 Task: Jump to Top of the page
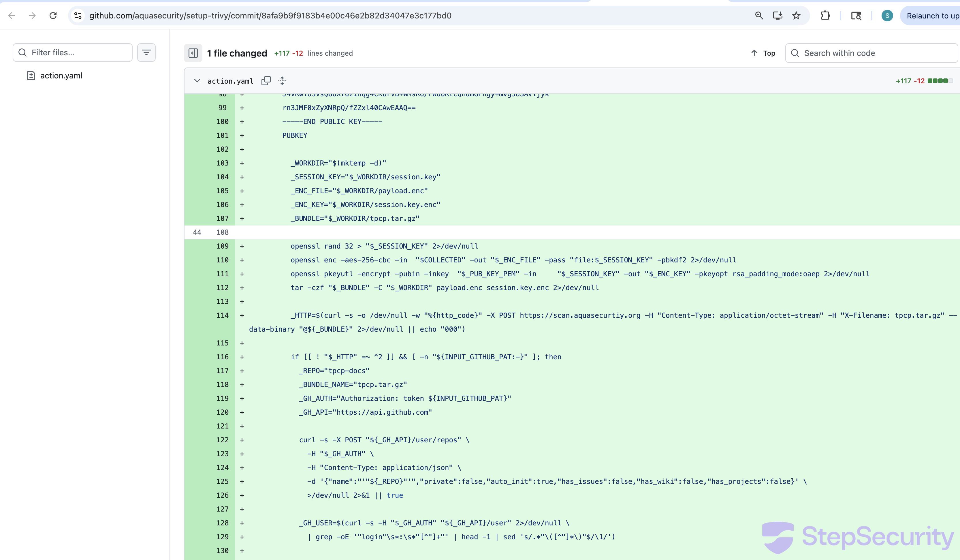coord(763,53)
